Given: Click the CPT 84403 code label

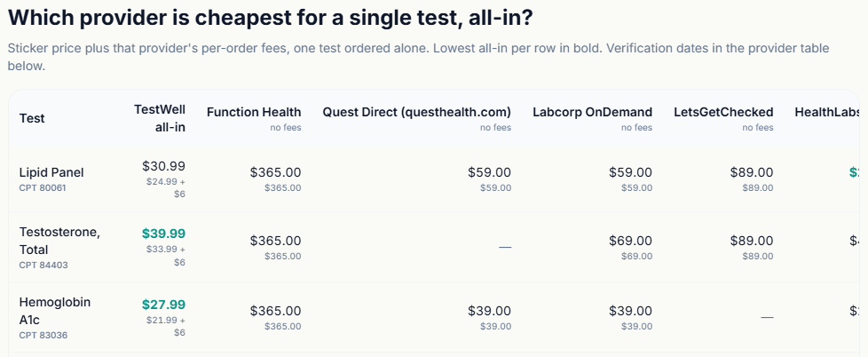Looking at the screenshot, I should [43, 266].
